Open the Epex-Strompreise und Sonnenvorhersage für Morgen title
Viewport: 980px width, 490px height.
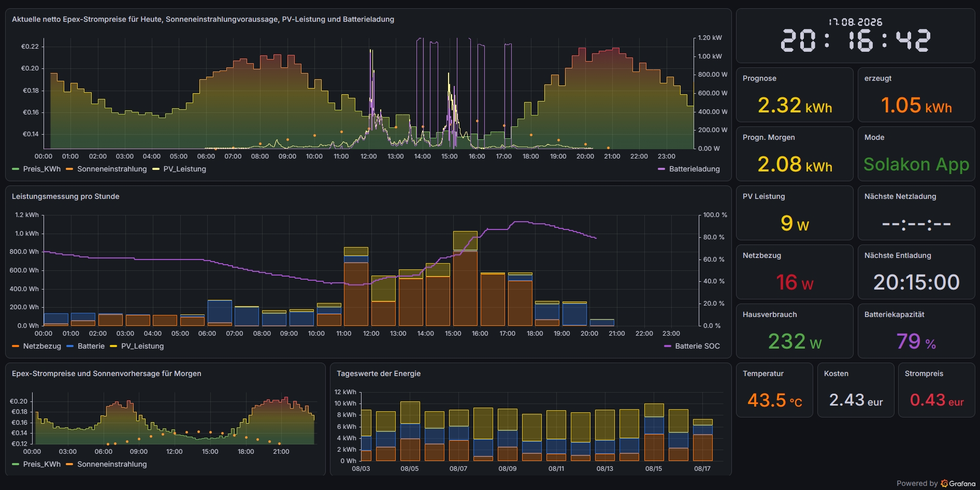107,373
